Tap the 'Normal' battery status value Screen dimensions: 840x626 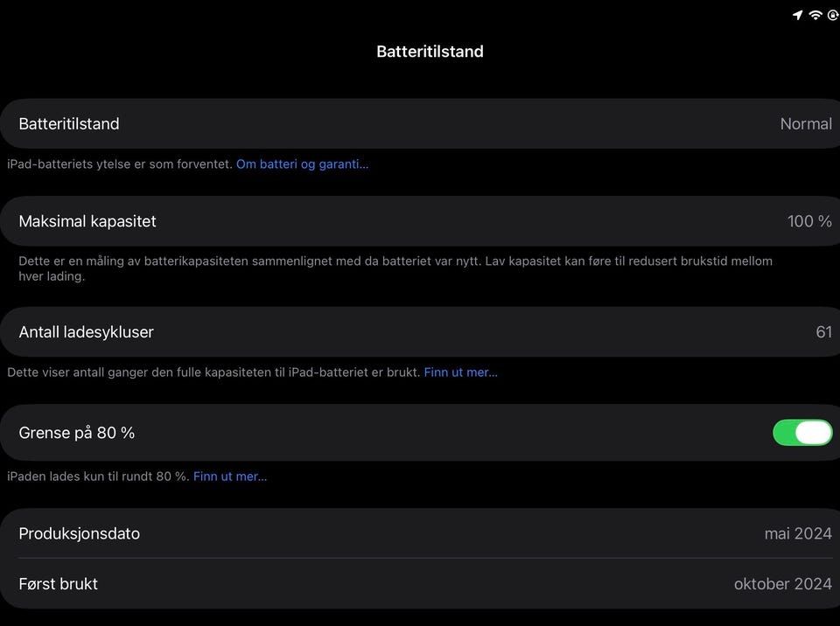[805, 124]
